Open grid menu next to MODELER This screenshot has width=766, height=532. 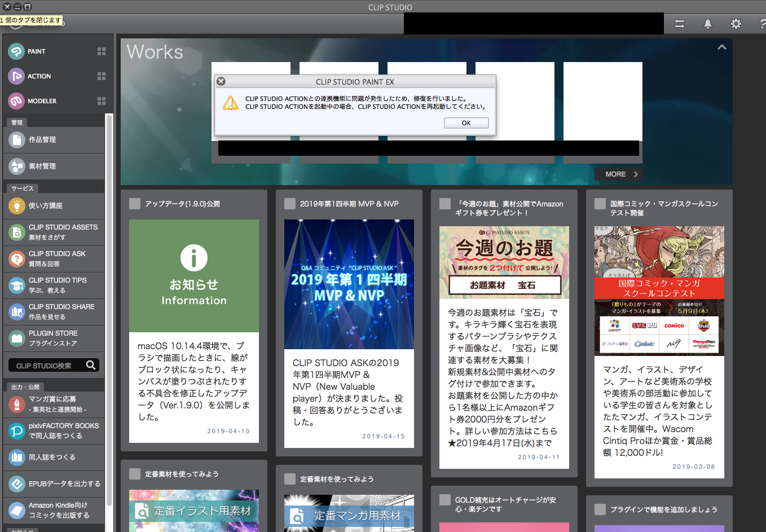(102, 101)
